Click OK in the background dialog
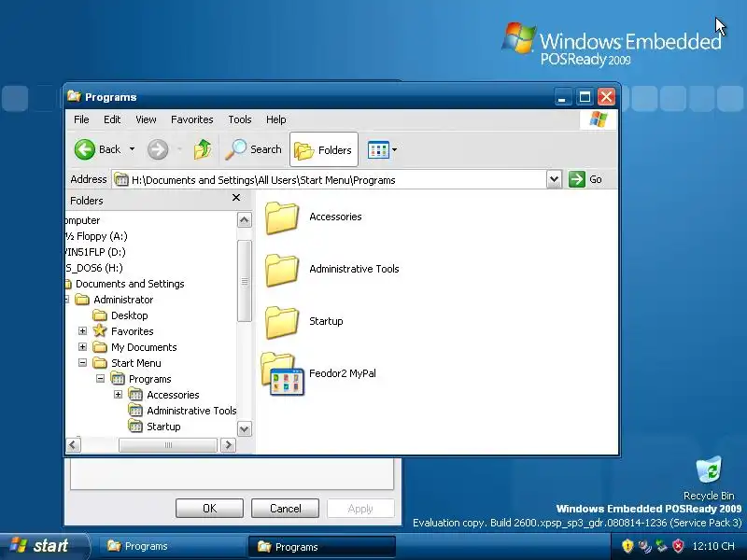This screenshot has width=747, height=560. click(x=209, y=508)
